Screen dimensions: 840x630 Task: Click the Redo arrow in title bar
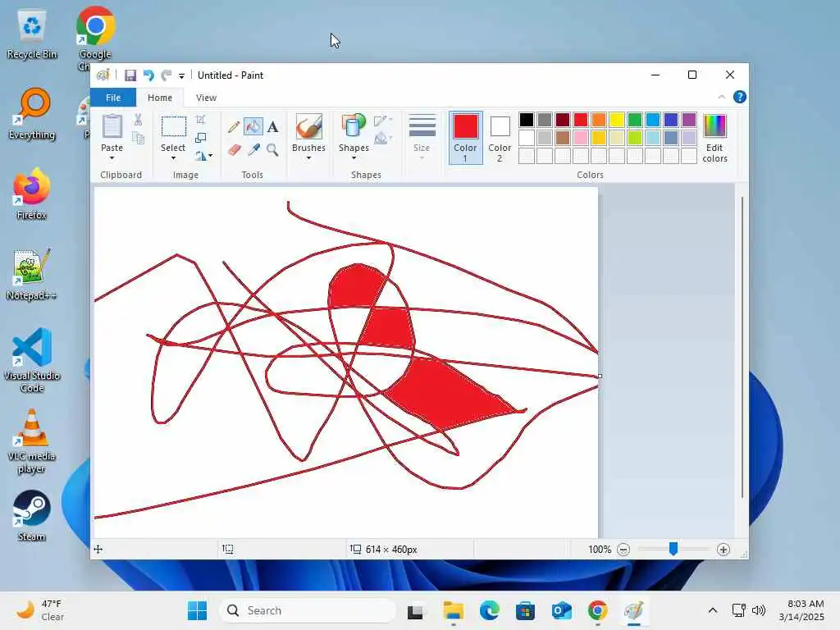coord(167,75)
